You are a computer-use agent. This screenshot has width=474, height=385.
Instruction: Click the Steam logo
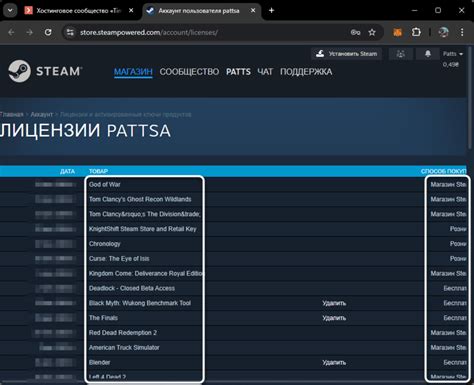(x=45, y=71)
